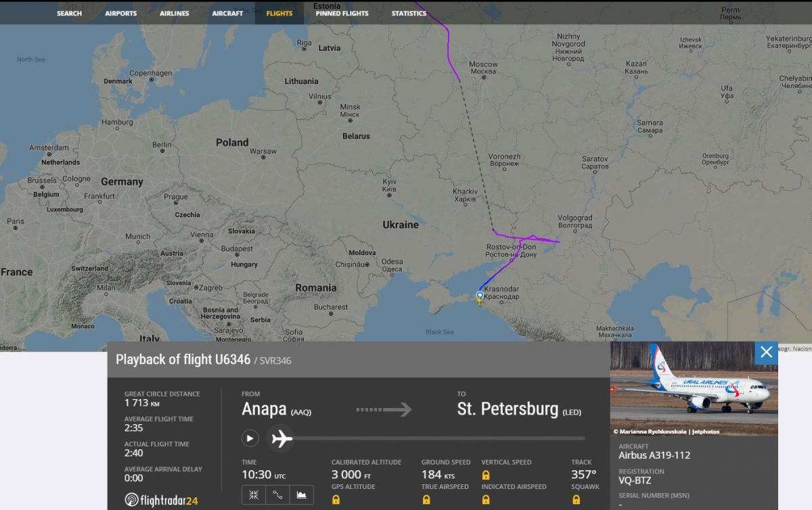Click the Ukraine country label on map

click(401, 225)
